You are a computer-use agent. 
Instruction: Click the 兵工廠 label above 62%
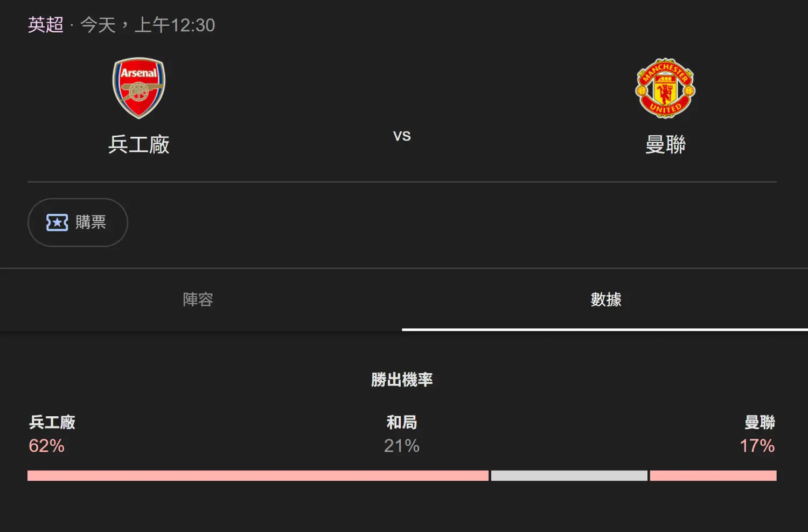tap(52, 422)
